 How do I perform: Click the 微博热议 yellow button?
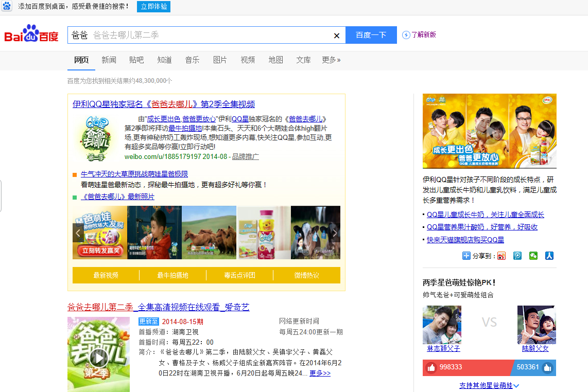pos(307,275)
